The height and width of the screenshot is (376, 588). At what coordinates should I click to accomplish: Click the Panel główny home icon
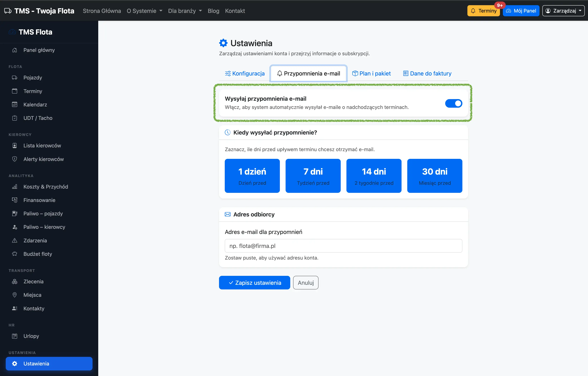(15, 50)
